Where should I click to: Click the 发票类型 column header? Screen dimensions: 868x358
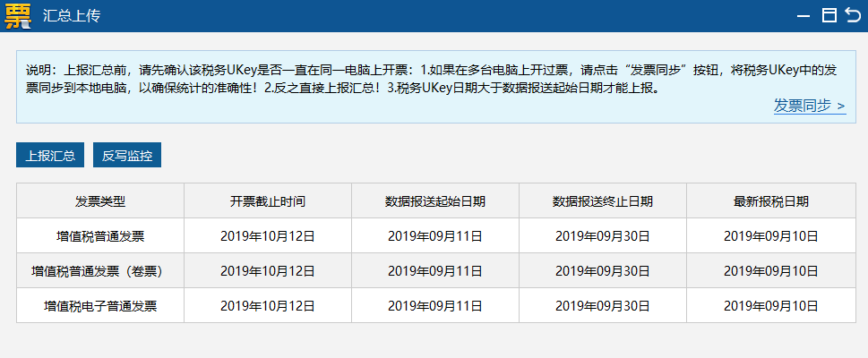(x=100, y=201)
